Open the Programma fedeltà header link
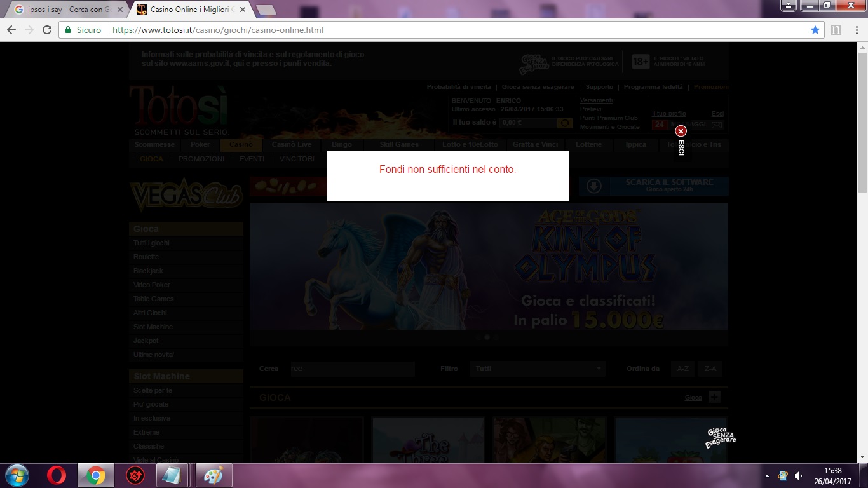Image resolution: width=868 pixels, height=488 pixels. click(653, 87)
